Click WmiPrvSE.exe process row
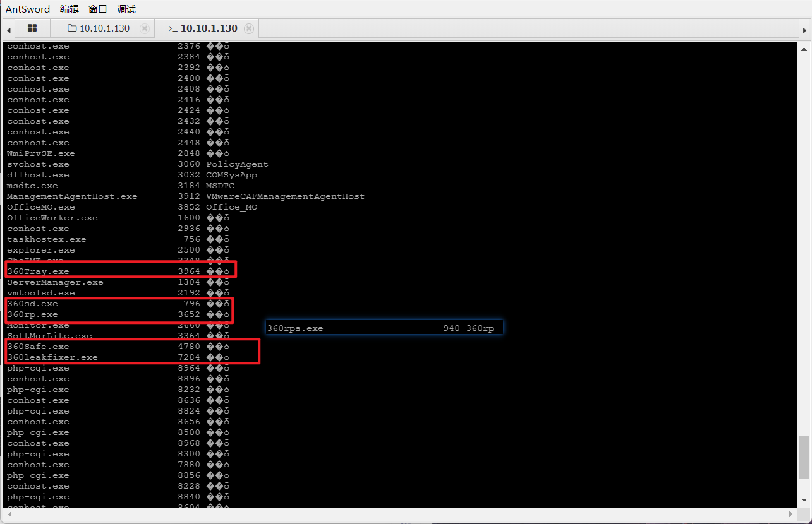This screenshot has width=812, height=524. [118, 153]
